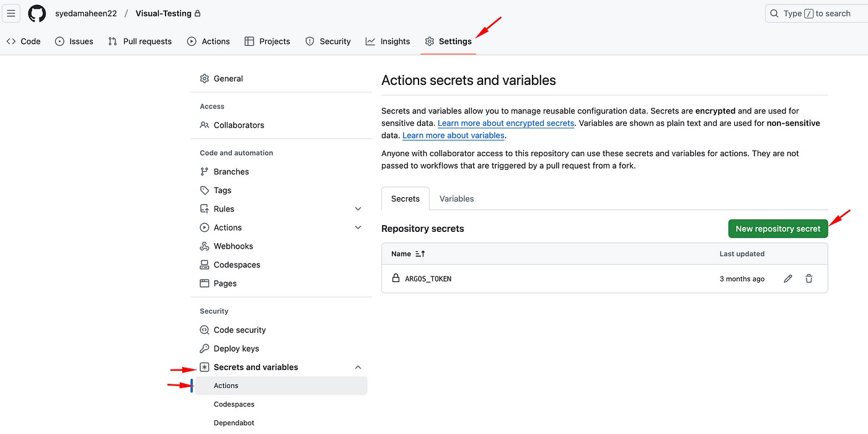Open the Insights tab
868x434 pixels.
click(387, 42)
